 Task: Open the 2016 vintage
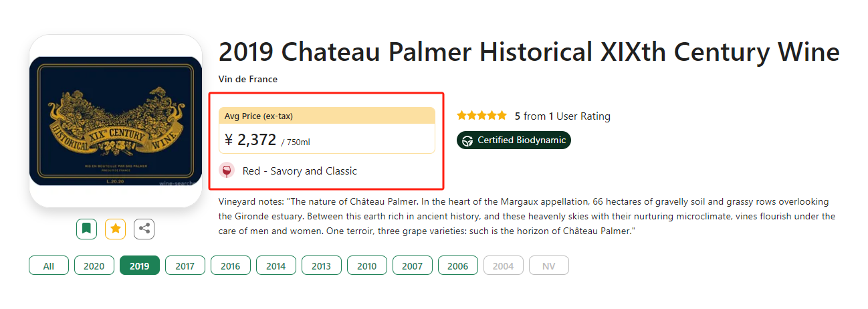[x=231, y=266]
